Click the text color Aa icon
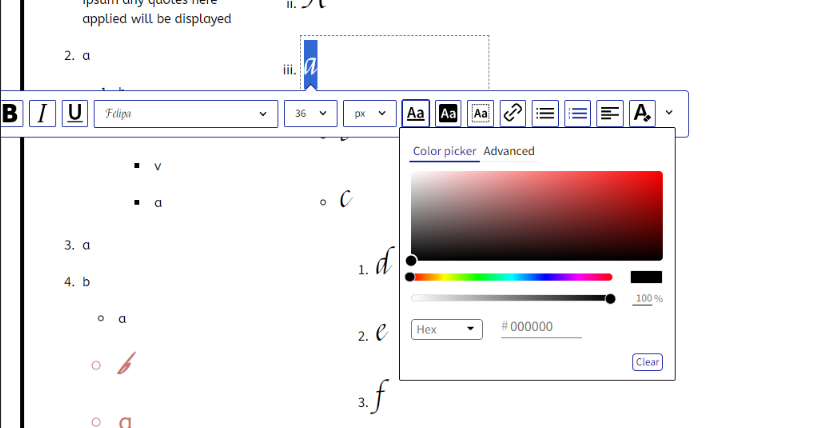838x428 pixels. [416, 113]
